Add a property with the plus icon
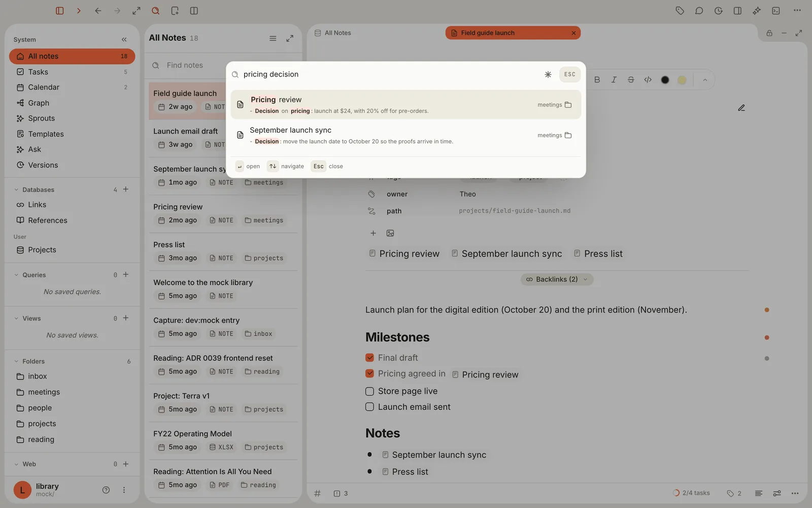 (x=373, y=233)
